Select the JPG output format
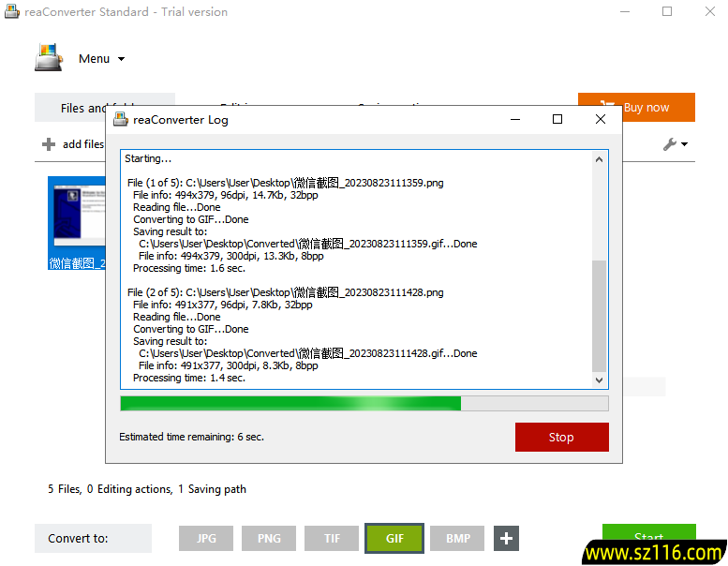The image size is (728, 566). (x=206, y=538)
